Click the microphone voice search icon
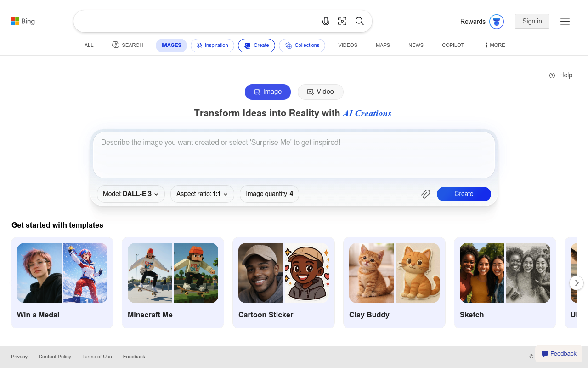The width and height of the screenshot is (588, 368). click(x=326, y=21)
